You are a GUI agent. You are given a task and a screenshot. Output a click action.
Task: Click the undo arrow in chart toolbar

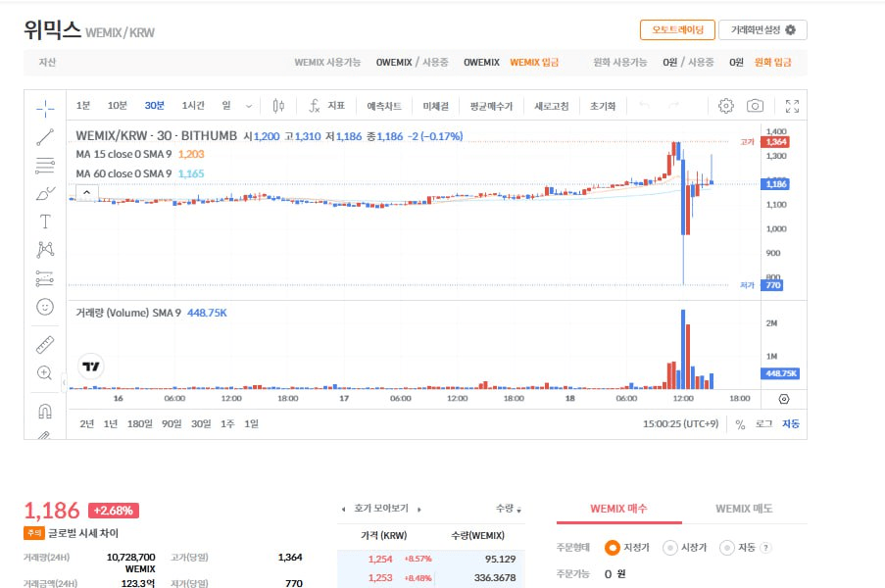coord(645,106)
